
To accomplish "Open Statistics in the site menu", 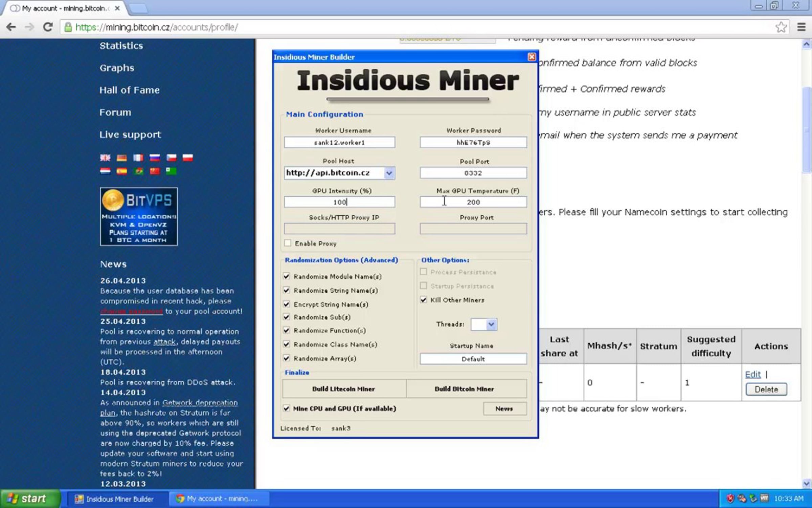I will click(121, 46).
